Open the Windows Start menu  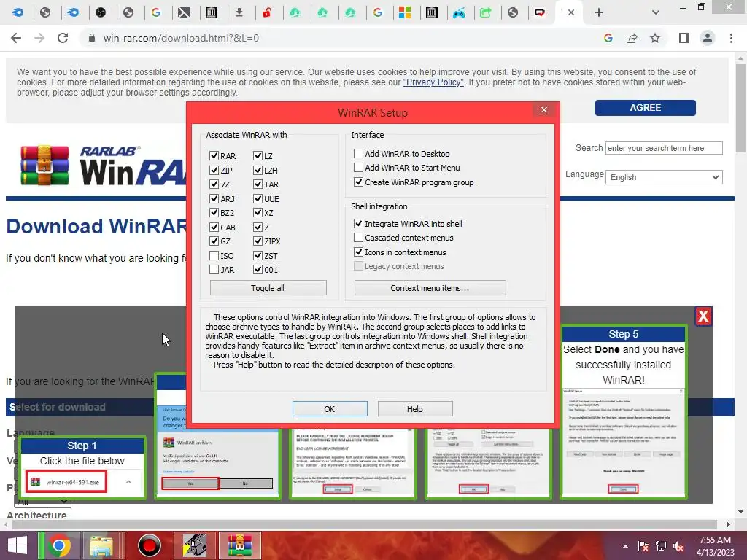[18, 545]
